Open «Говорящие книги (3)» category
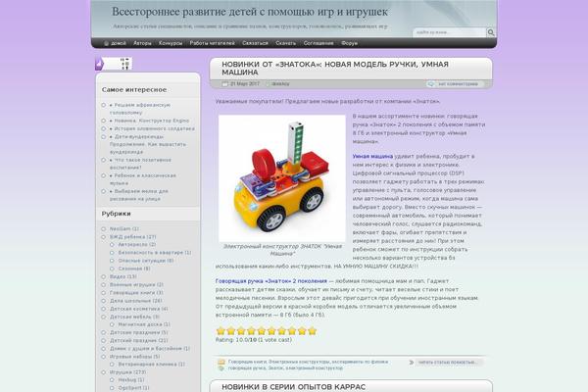Screen dimensions: 588x392 (136, 293)
